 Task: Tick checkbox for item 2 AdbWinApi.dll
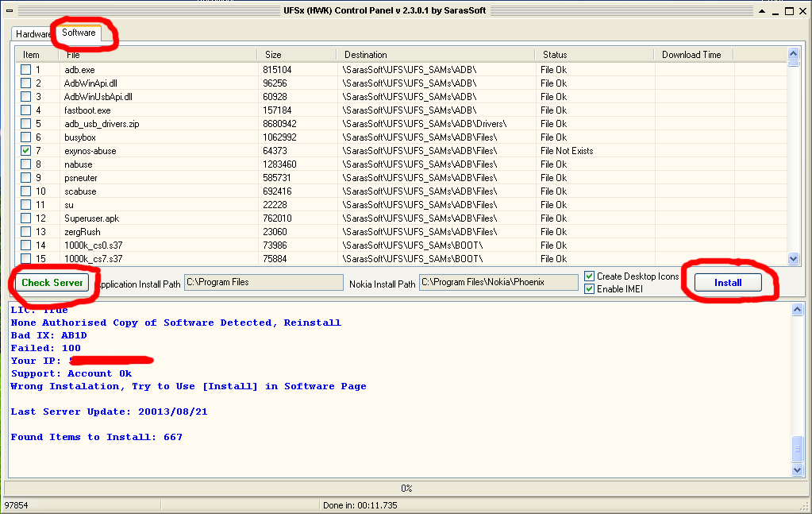click(26, 83)
